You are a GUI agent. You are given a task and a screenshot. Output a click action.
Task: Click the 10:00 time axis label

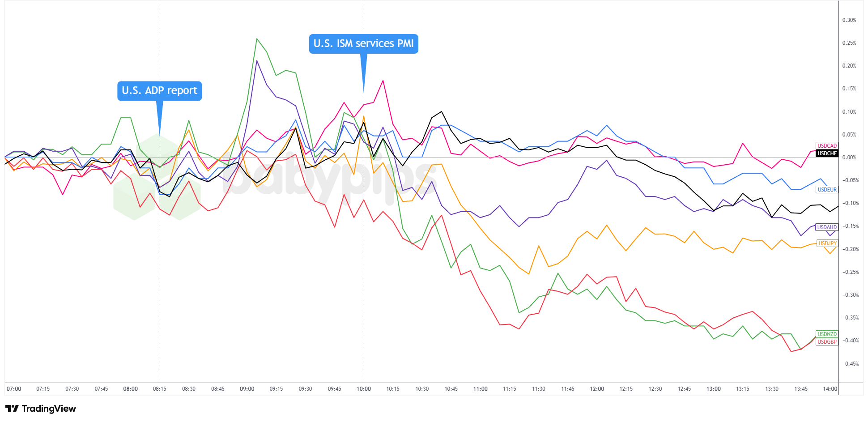point(364,389)
